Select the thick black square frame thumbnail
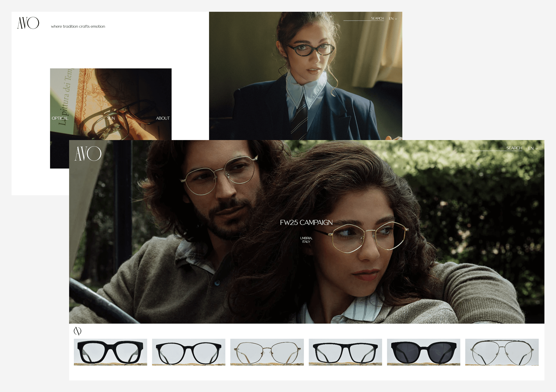556x392 pixels. coord(110,352)
